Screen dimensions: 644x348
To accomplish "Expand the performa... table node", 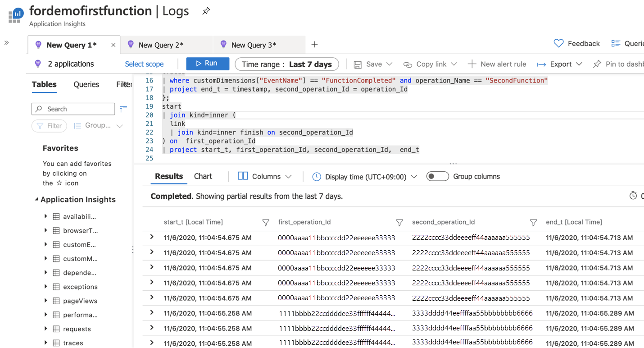I will click(45, 315).
